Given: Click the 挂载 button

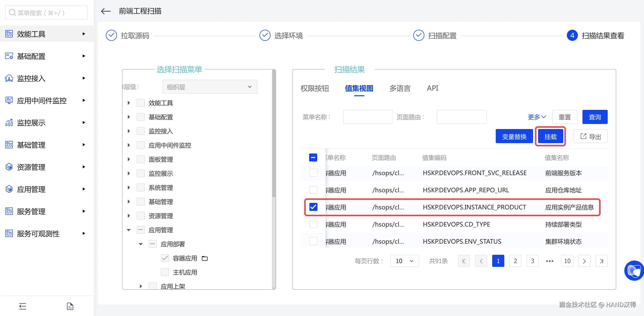Looking at the screenshot, I should point(550,137).
